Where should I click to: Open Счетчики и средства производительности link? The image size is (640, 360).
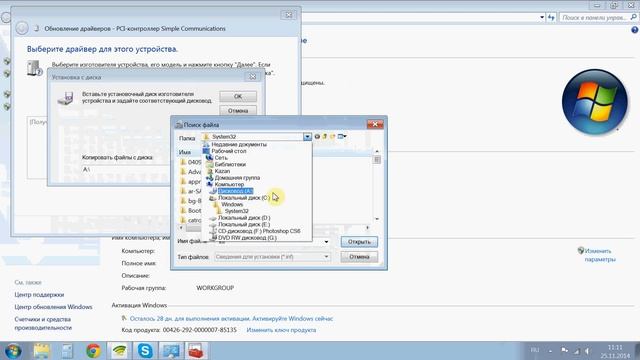point(43,323)
